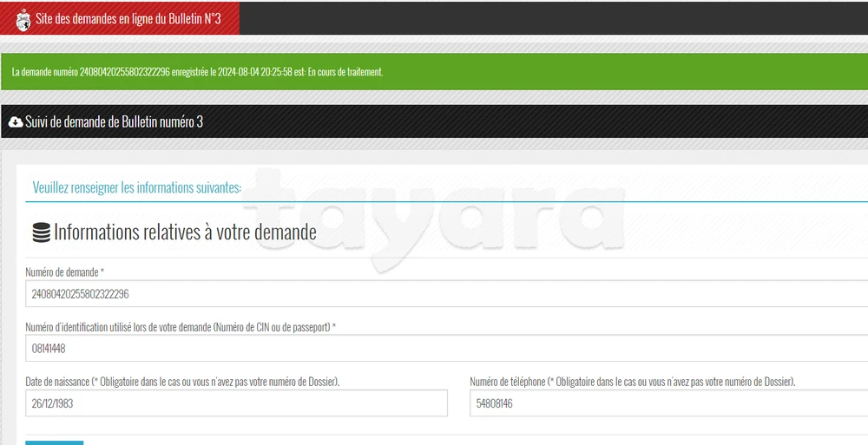This screenshot has height=445, width=868.
Task: Click the Veuillez renseigner les informations suivantes text
Action: click(136, 188)
